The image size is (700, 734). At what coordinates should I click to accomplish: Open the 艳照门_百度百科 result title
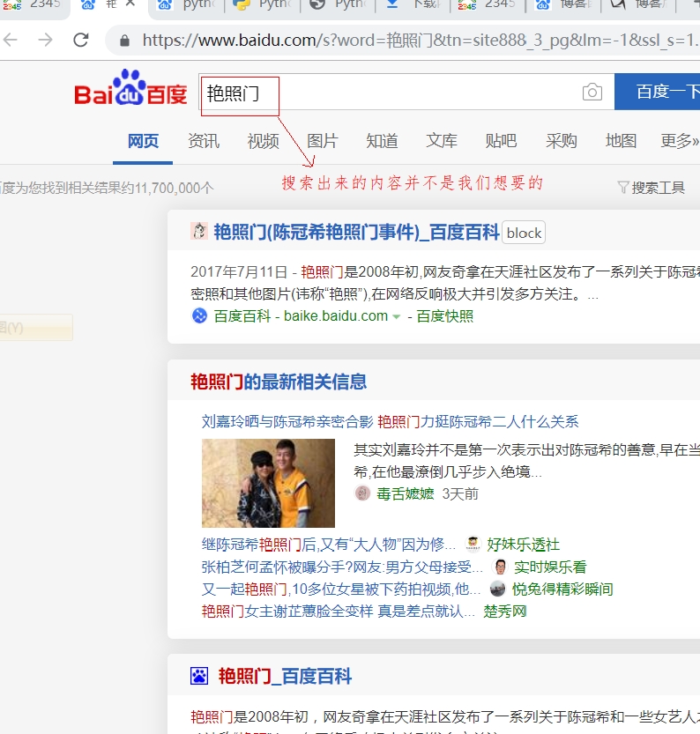[x=285, y=676]
